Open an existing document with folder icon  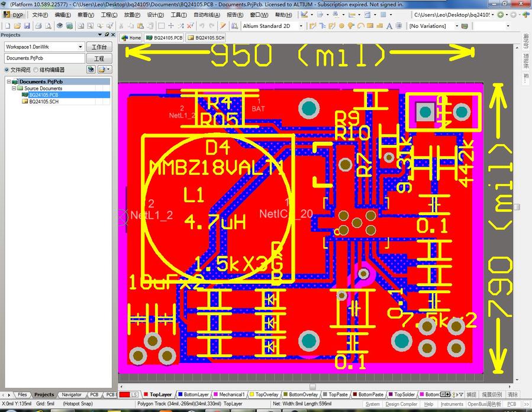pyautogui.click(x=17, y=26)
